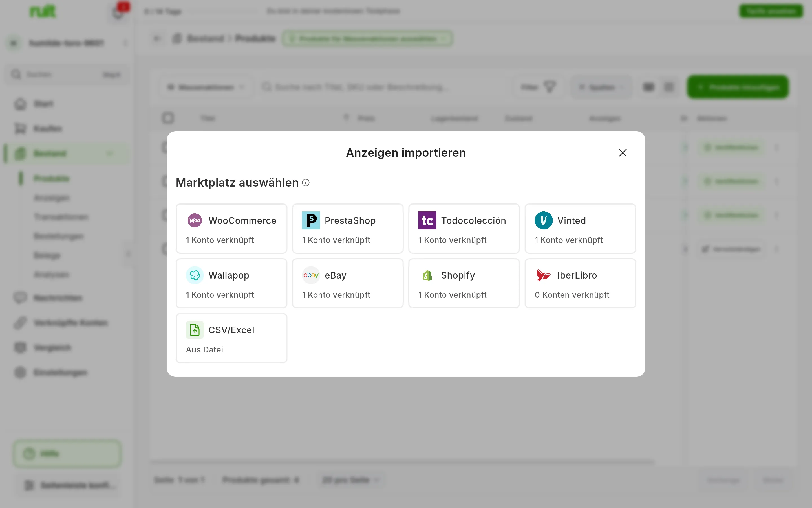
Task: Click the Wallapop logo icon
Action: [195, 275]
